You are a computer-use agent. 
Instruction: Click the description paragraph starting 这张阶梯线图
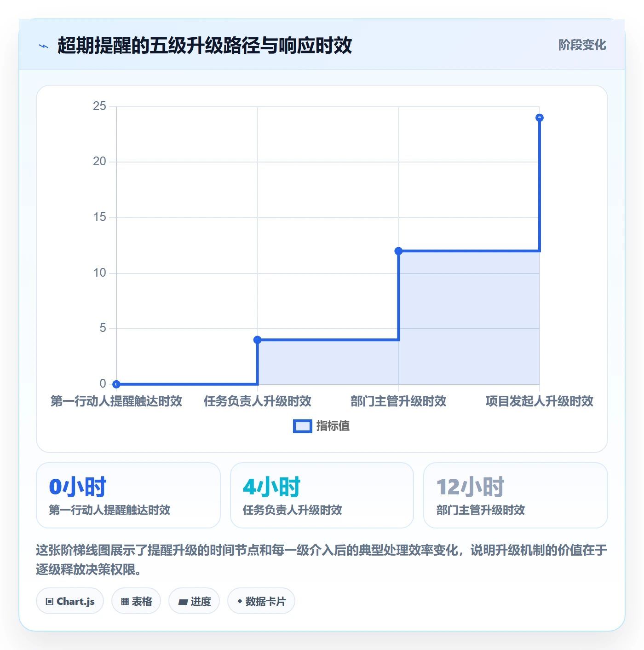[322, 560]
